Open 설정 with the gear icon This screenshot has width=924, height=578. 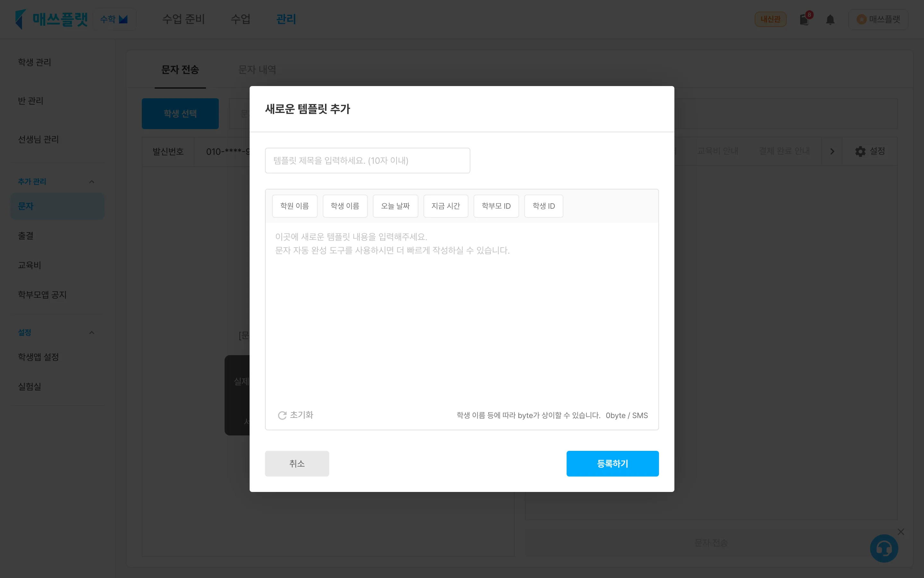(x=870, y=151)
